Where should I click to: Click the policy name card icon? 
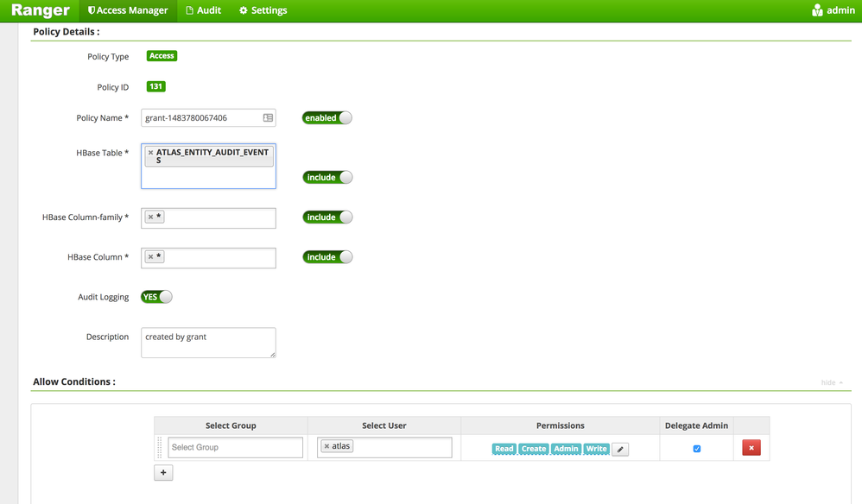(268, 117)
